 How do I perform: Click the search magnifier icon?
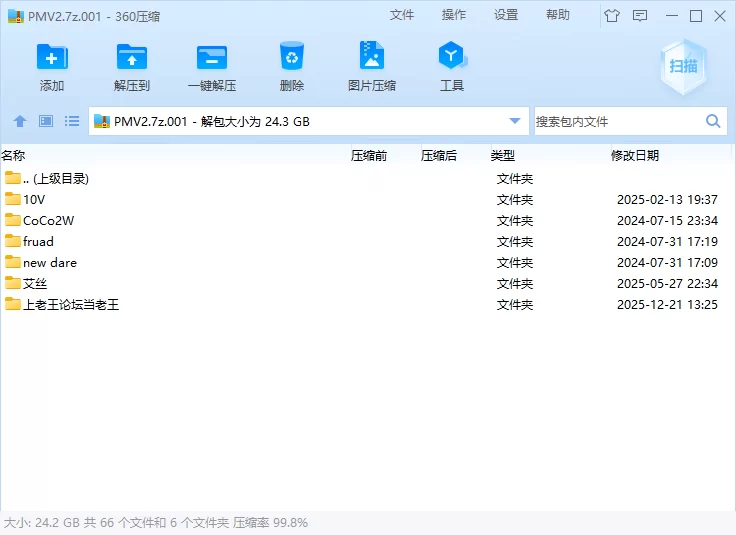pyautogui.click(x=713, y=121)
